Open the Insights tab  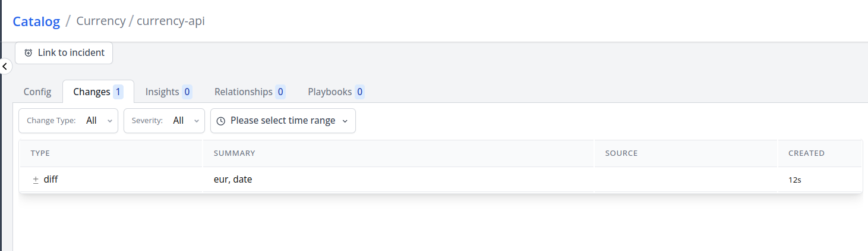(x=168, y=92)
